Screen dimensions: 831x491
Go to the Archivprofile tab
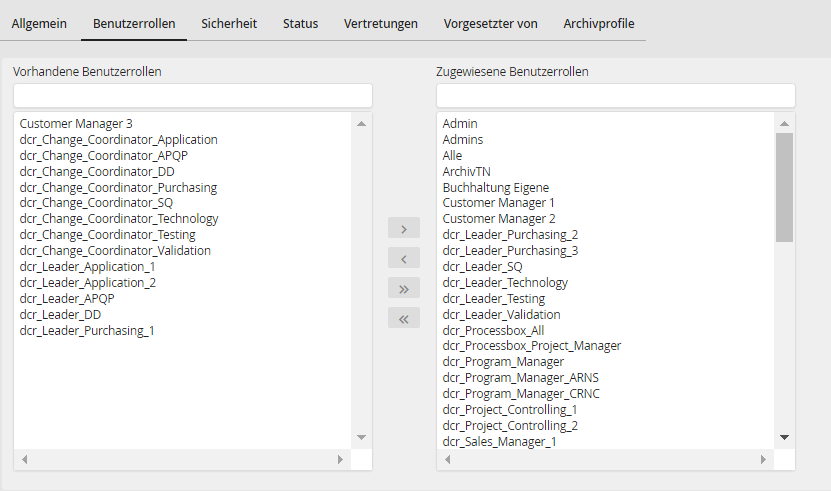coord(598,23)
